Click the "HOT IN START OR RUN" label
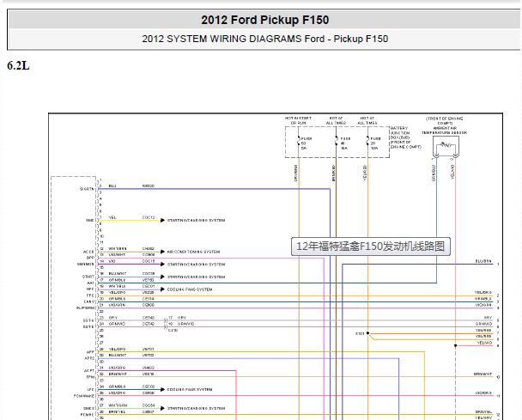 tap(298, 120)
